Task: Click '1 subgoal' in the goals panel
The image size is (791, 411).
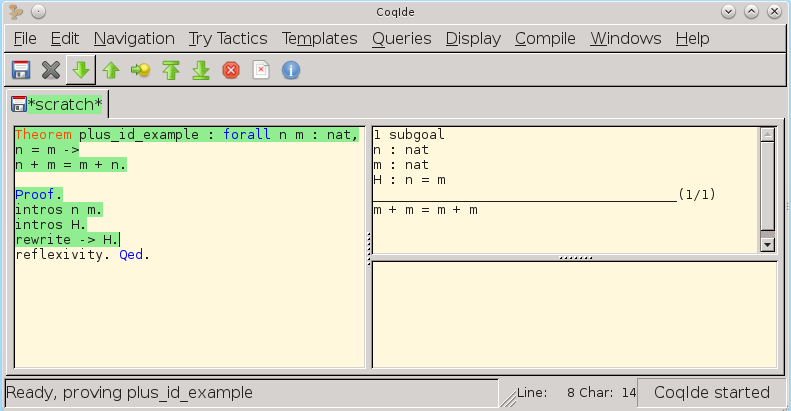Action: (x=409, y=135)
